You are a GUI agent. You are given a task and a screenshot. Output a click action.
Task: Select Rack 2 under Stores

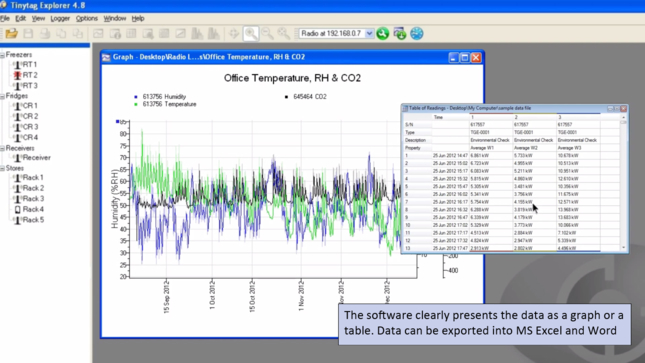(28, 188)
